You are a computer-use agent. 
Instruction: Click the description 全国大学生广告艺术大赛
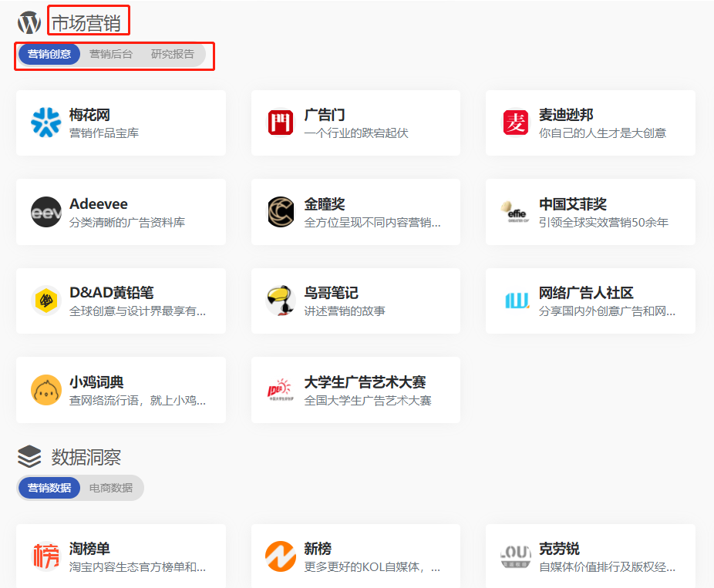click(368, 400)
